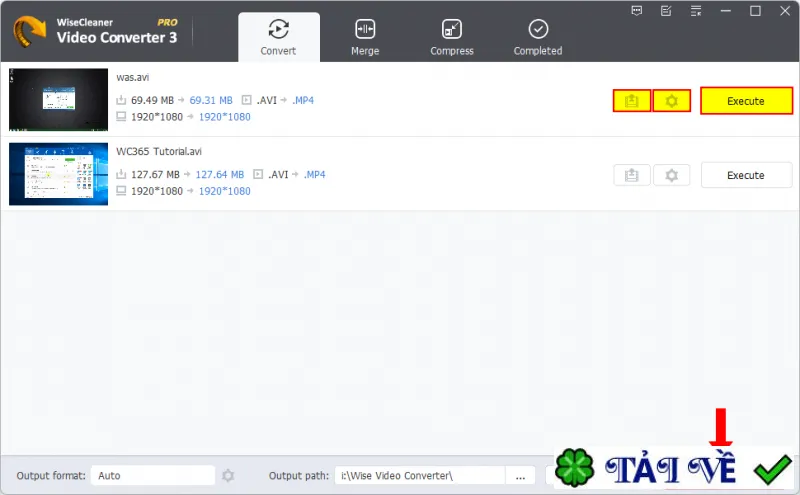This screenshot has width=800, height=495.
Task: Select the WC365 Tutorial.avi thumbnail
Action: pyautogui.click(x=59, y=174)
